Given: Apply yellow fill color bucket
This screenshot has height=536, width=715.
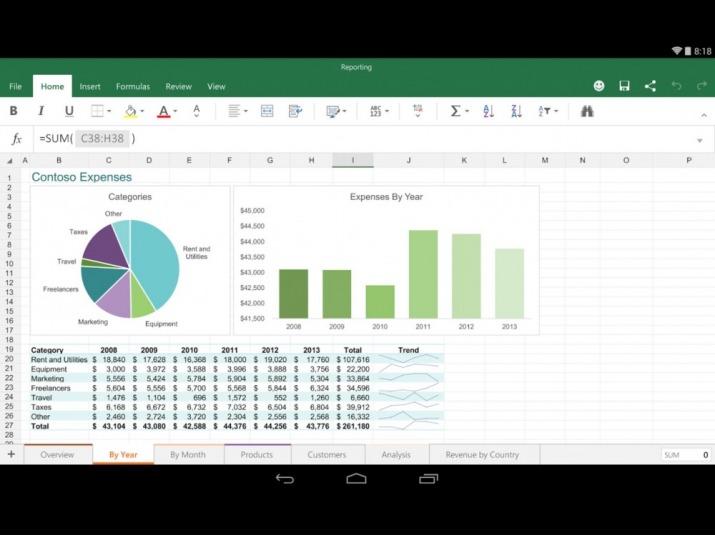Looking at the screenshot, I should [130, 111].
